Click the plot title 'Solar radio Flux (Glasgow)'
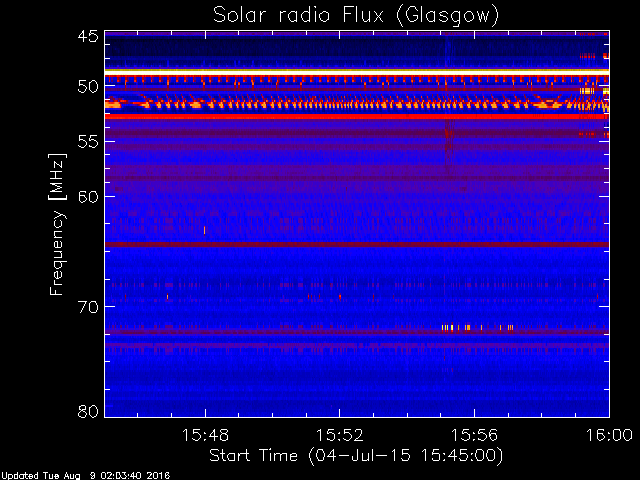The image size is (640, 480). (356, 16)
